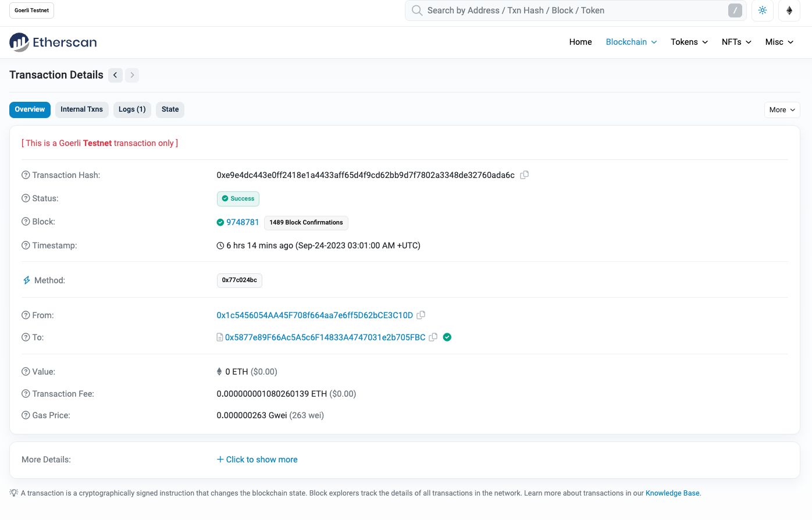Open the Knowledge Base link
The width and height of the screenshot is (812, 520).
(x=672, y=493)
